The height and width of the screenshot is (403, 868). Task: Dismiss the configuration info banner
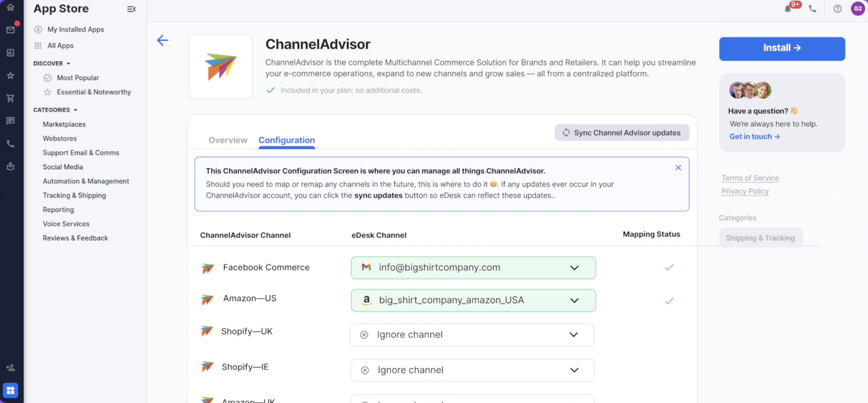coord(678,168)
